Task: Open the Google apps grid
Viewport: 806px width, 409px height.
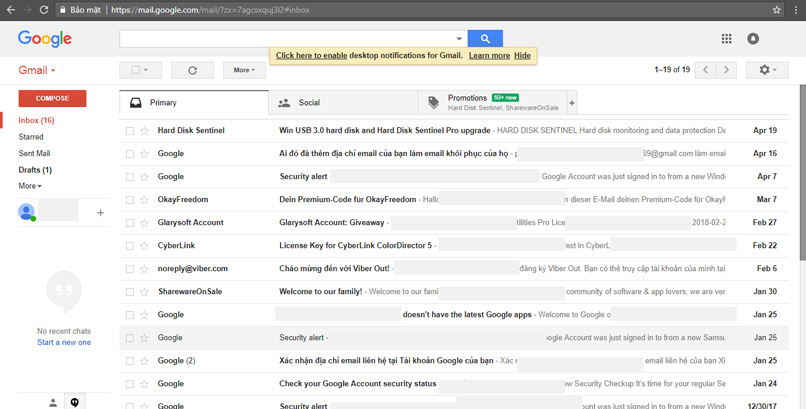Action: (x=726, y=39)
